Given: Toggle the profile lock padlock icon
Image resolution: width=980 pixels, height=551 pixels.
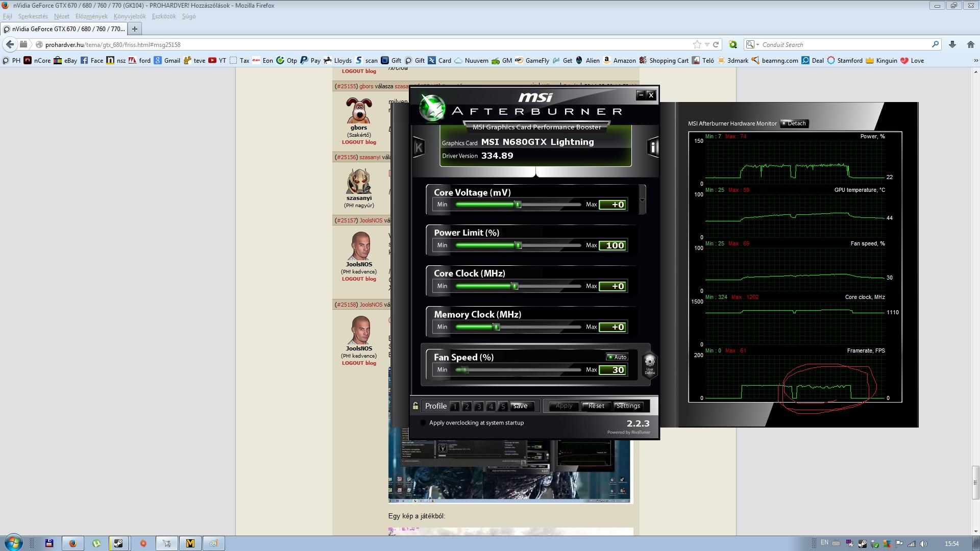Looking at the screenshot, I should [x=415, y=406].
